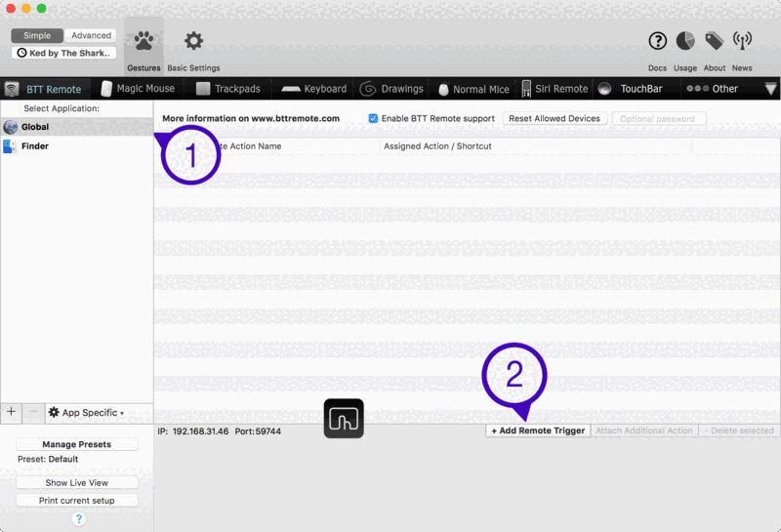The image size is (781, 532).
Task: Click the IP: 192.168.31.46 text
Action: 192,431
